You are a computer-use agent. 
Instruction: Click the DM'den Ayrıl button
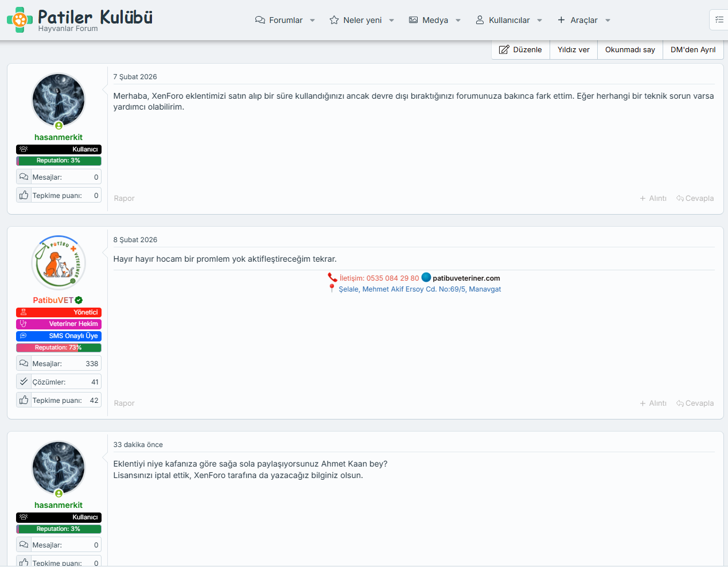[693, 49]
